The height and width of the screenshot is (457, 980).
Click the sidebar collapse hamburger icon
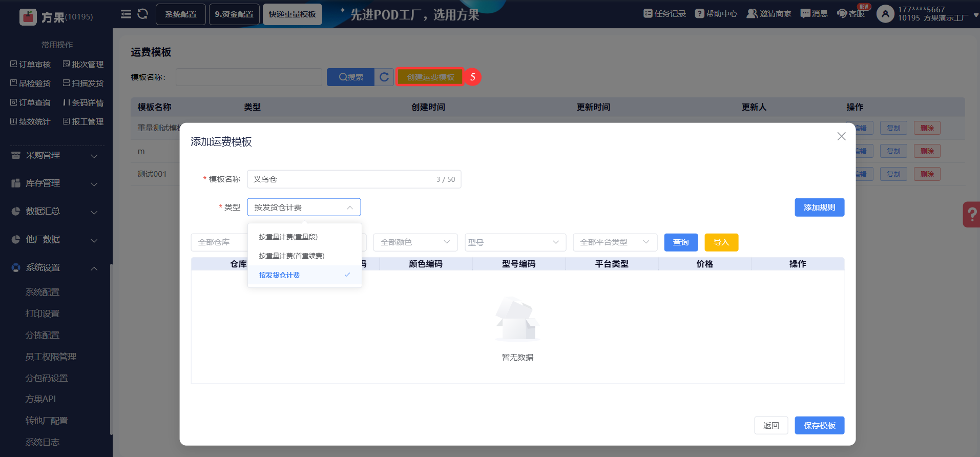(126, 14)
